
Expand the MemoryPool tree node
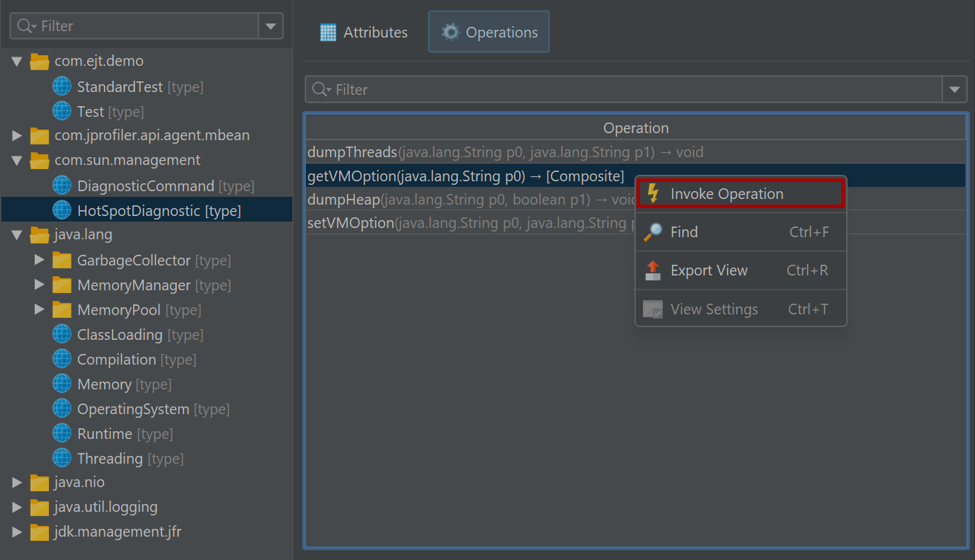40,310
